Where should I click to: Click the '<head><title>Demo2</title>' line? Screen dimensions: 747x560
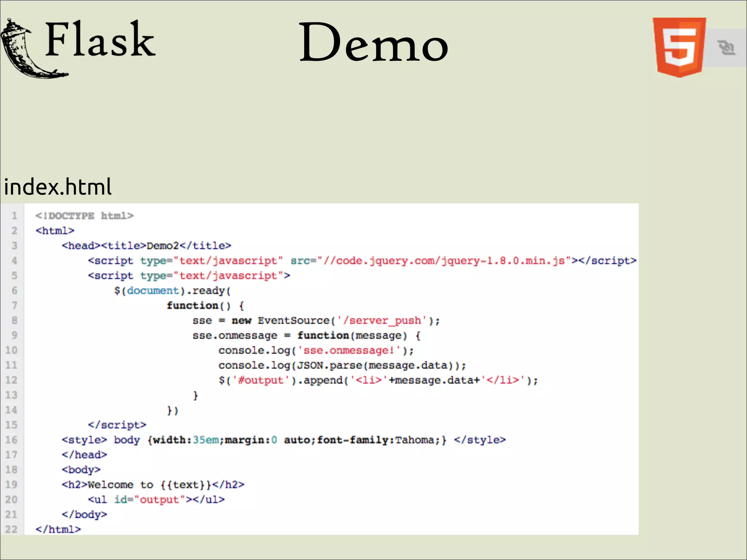point(147,246)
